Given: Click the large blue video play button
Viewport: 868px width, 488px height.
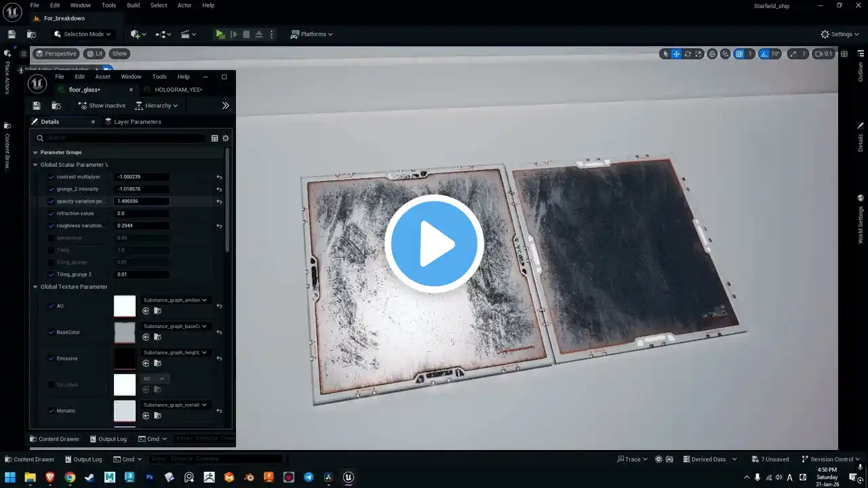Looking at the screenshot, I should (434, 244).
